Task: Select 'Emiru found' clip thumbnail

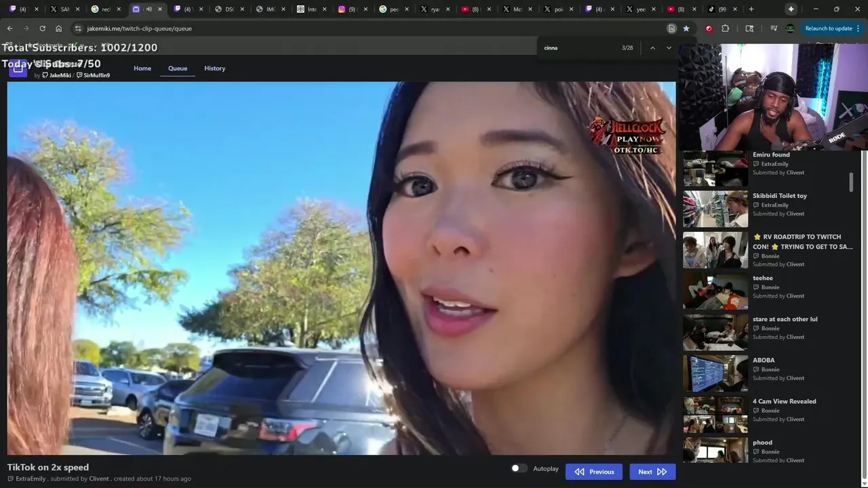Action: click(715, 167)
